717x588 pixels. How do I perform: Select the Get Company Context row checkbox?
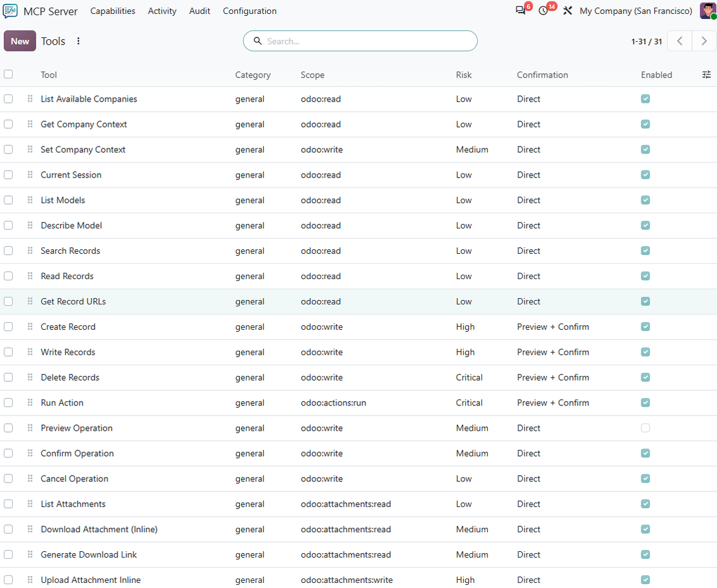8,124
